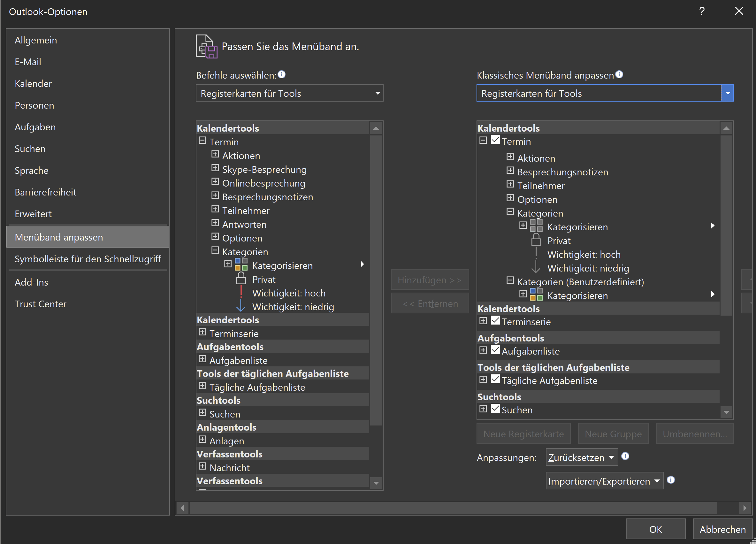756x544 pixels.
Task: Uncheck the Tägliche Aufgabenliste checkbox
Action: click(495, 379)
